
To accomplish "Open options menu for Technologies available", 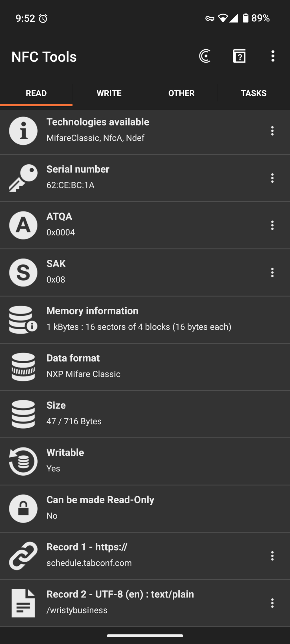I will click(x=272, y=131).
